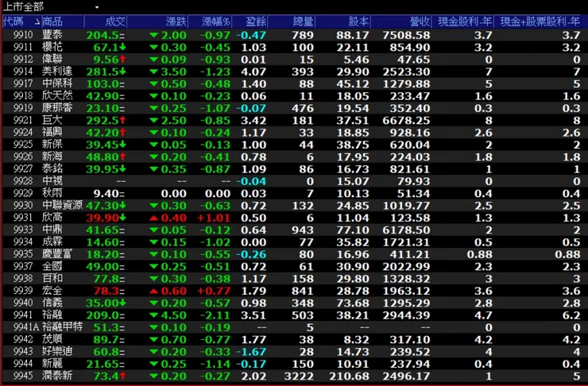The width and height of the screenshot is (588, 386).
Task: Select stock name 好樂迪
Action: click(57, 351)
